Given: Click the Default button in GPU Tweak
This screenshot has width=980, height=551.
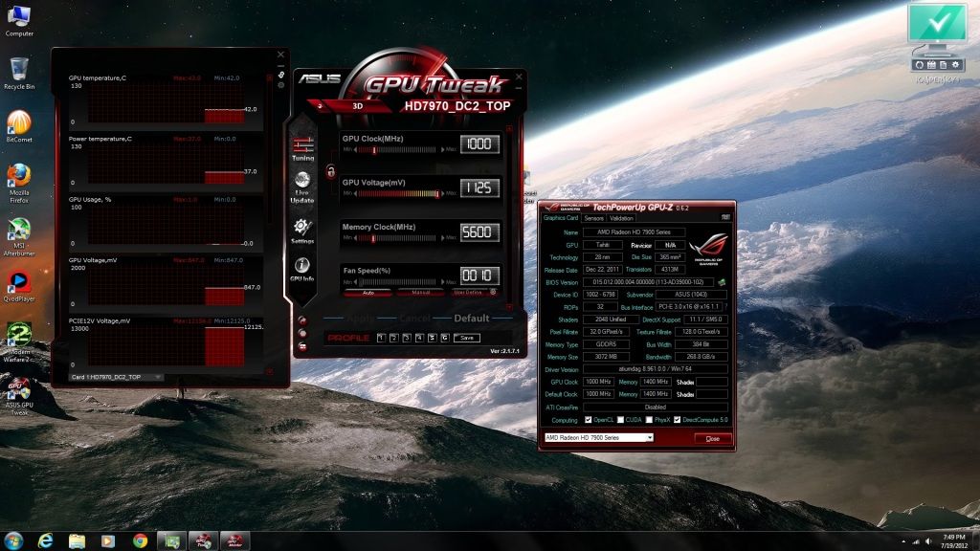Looking at the screenshot, I should 471,319.
